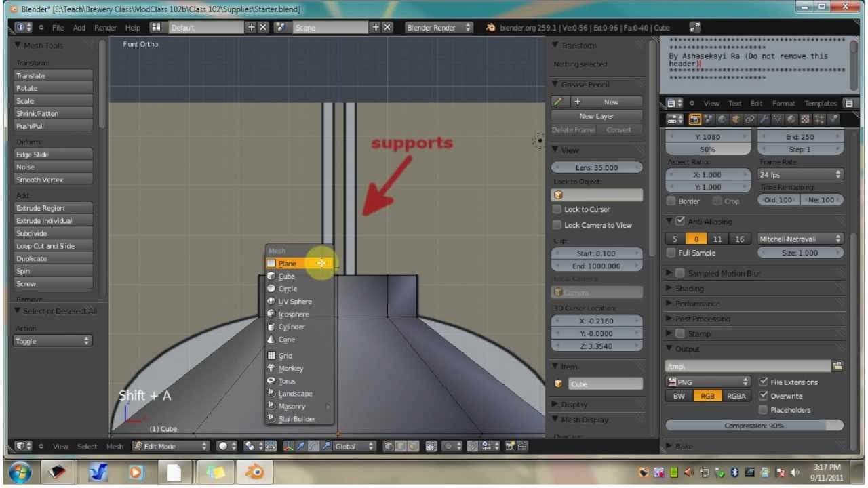This screenshot has height=488, width=868.
Task: Choose Cylinder from the Mesh menu
Action: 300,327
